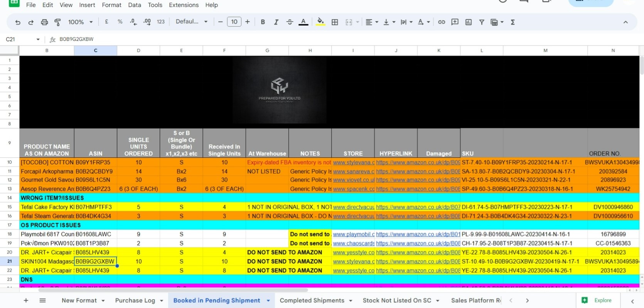Click the text rotation icon
This screenshot has width=644, height=308.
click(421, 22)
